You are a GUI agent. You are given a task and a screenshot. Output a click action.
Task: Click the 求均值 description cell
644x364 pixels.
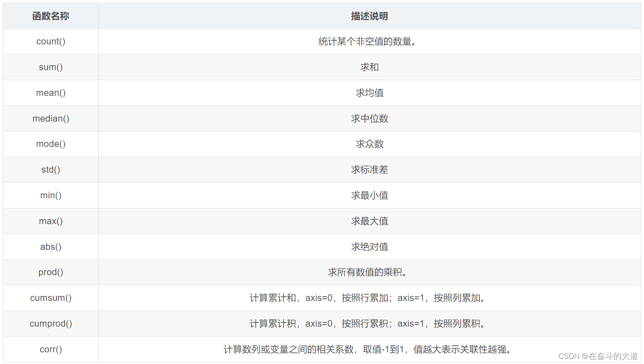tap(369, 93)
